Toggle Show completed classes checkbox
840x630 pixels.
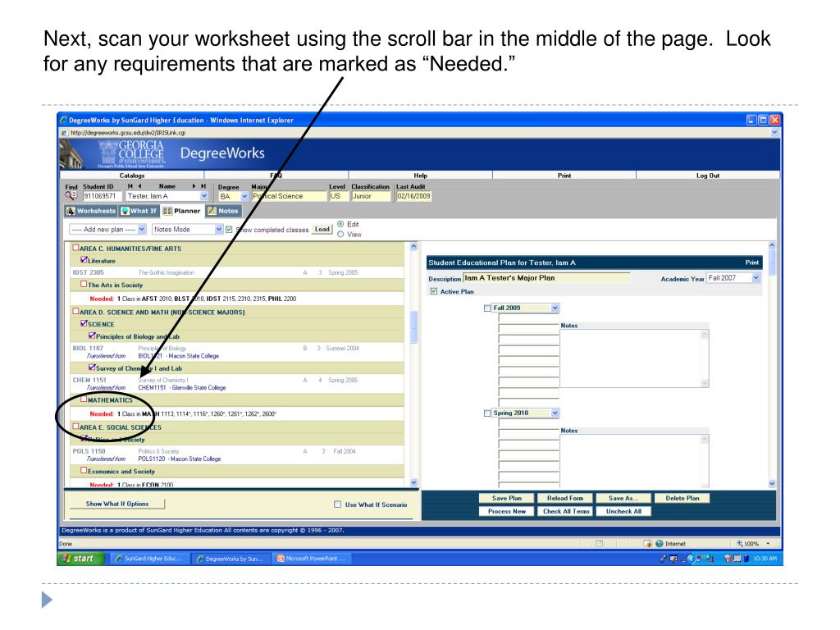230,230
